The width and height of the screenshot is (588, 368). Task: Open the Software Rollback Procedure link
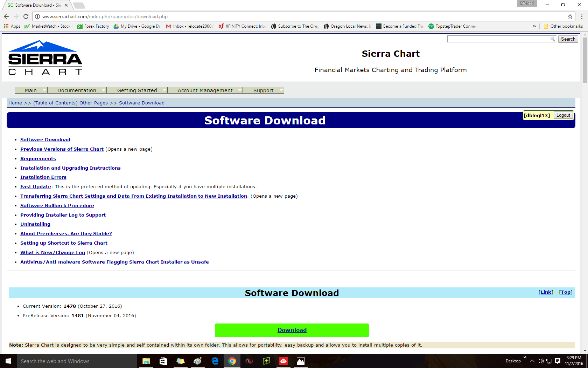[x=57, y=206]
